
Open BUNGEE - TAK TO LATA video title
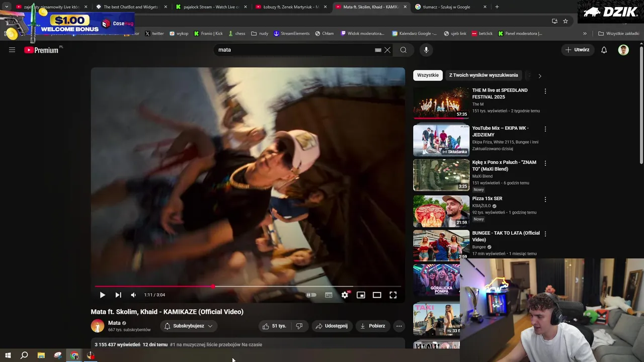tap(506, 236)
